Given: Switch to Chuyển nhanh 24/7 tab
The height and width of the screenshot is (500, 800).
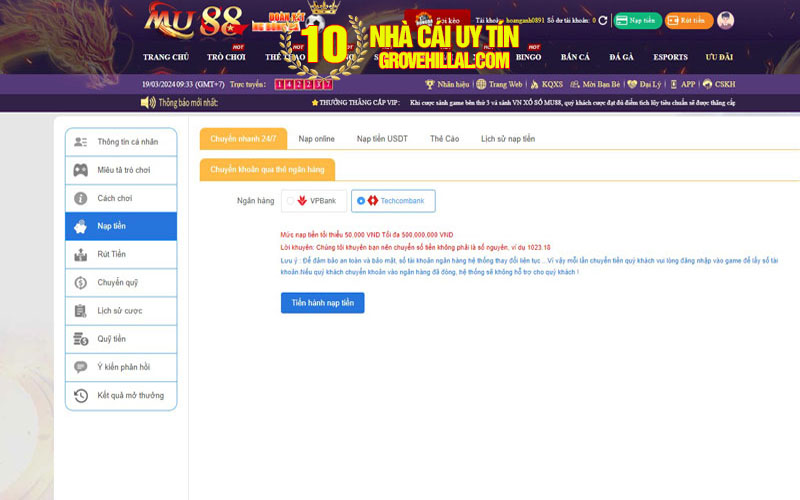Looking at the screenshot, I should (x=243, y=139).
